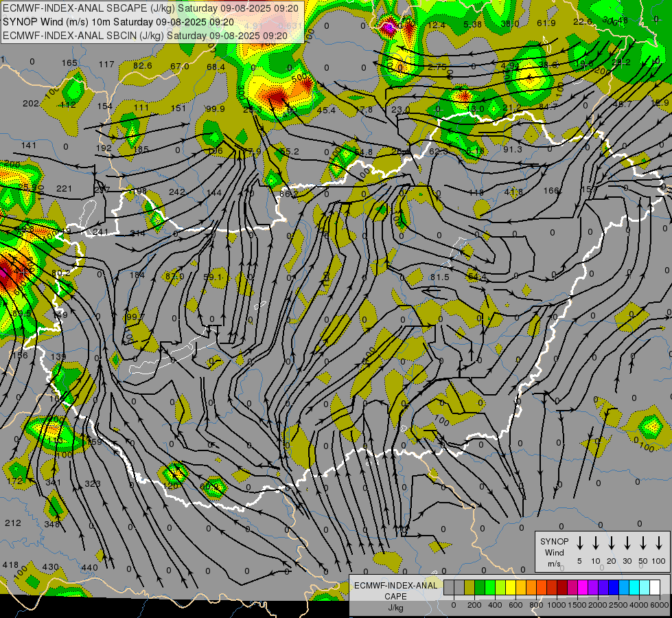Click the 1500 tick in the CAPE legend
This screenshot has height=618, width=672.
pos(577,605)
